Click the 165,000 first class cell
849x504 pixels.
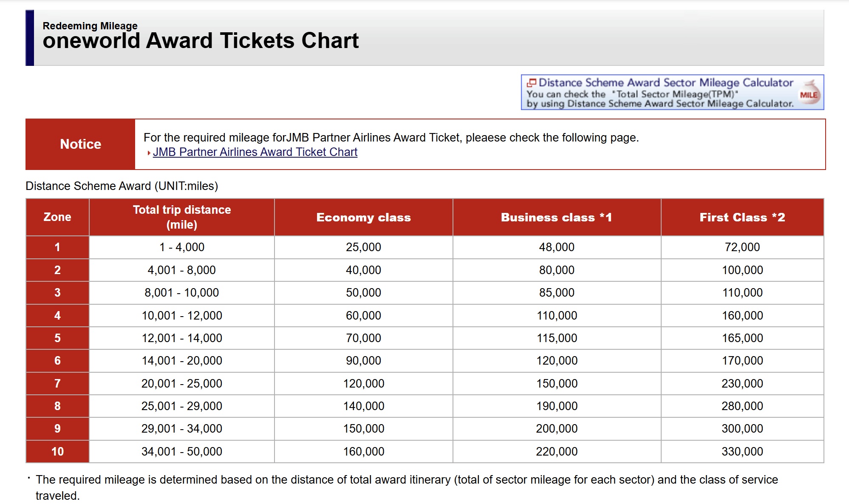pyautogui.click(x=742, y=338)
